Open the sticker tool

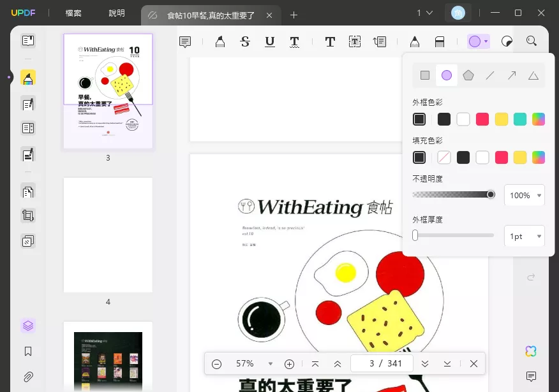click(x=507, y=41)
